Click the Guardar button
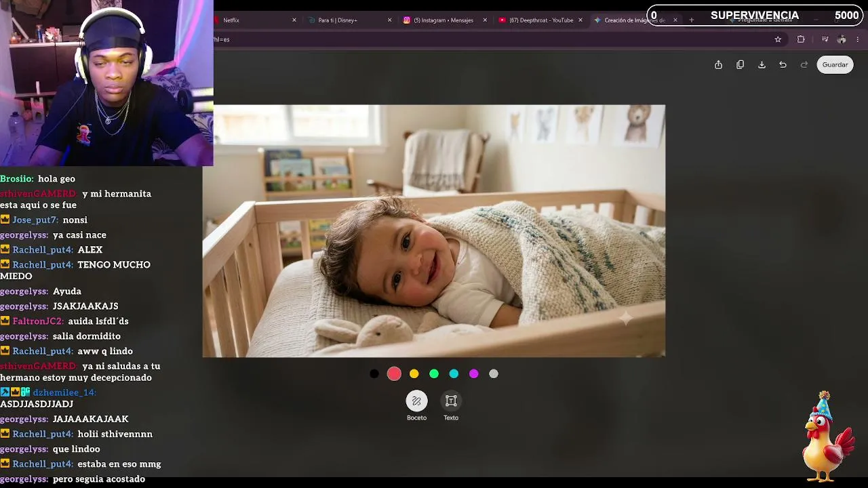868x488 pixels. pos(835,65)
